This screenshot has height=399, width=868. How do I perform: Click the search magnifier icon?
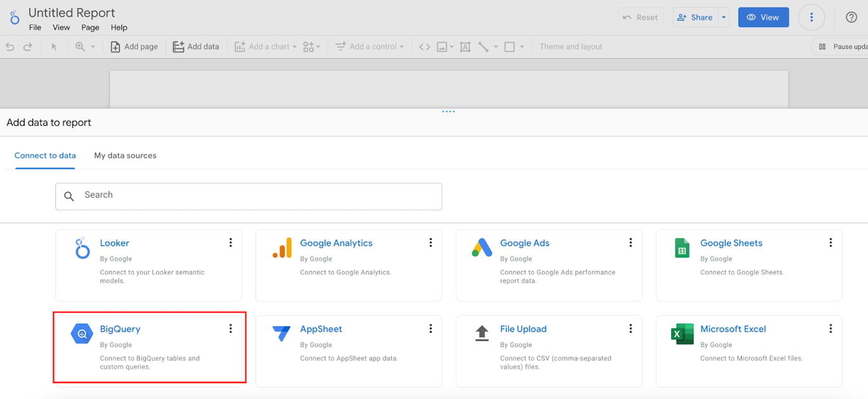pos(69,196)
